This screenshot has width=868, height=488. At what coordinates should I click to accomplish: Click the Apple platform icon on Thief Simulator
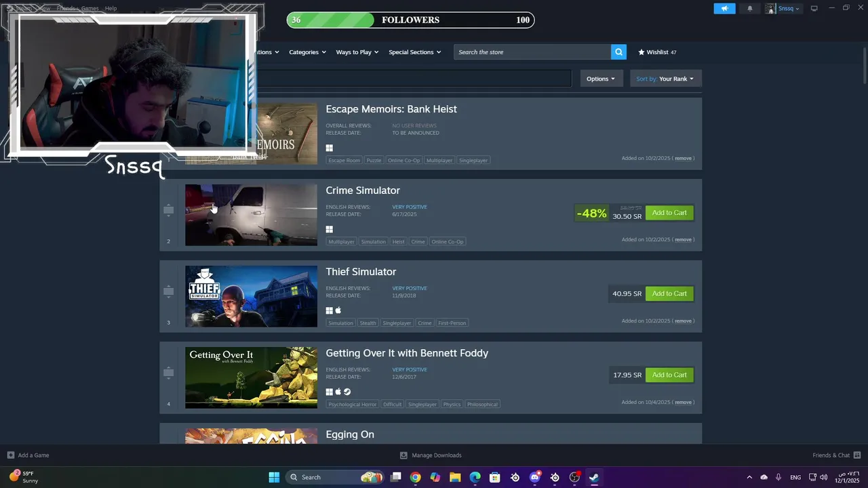click(338, 310)
